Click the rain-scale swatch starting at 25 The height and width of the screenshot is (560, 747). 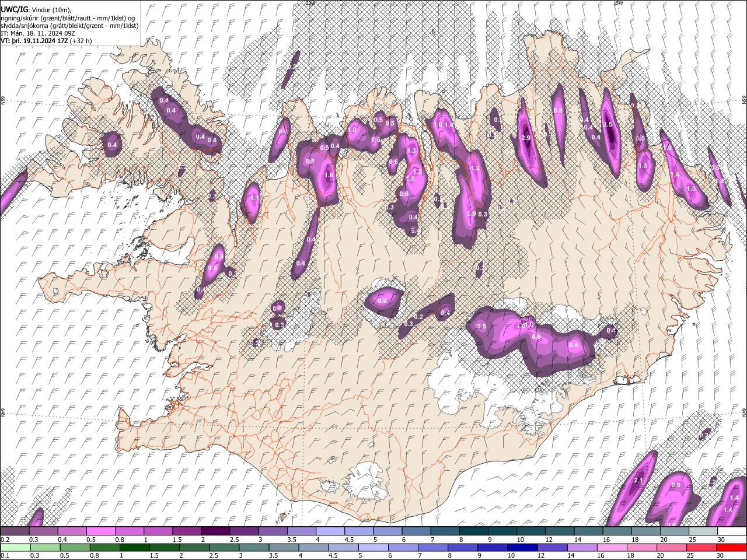(701, 547)
